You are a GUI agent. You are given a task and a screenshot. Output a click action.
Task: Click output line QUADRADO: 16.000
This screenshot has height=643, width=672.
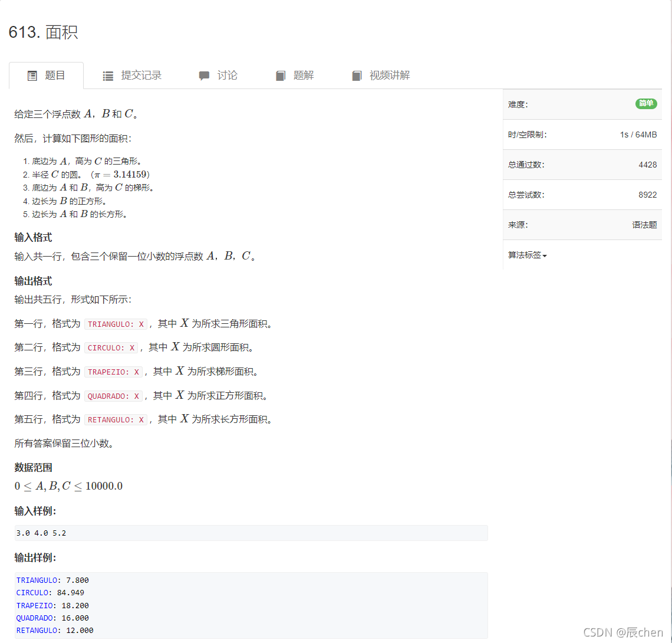click(x=52, y=618)
